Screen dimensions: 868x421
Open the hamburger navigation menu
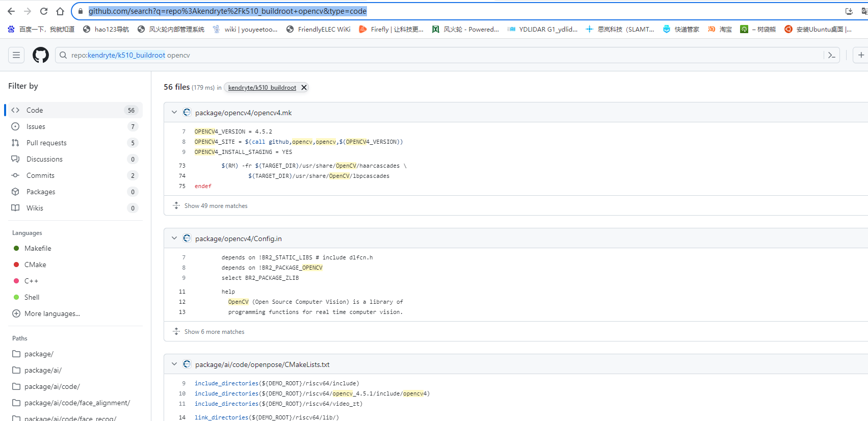click(16, 55)
